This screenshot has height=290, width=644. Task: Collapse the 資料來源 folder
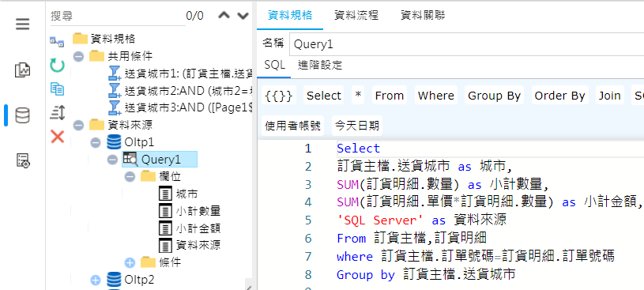(78, 125)
